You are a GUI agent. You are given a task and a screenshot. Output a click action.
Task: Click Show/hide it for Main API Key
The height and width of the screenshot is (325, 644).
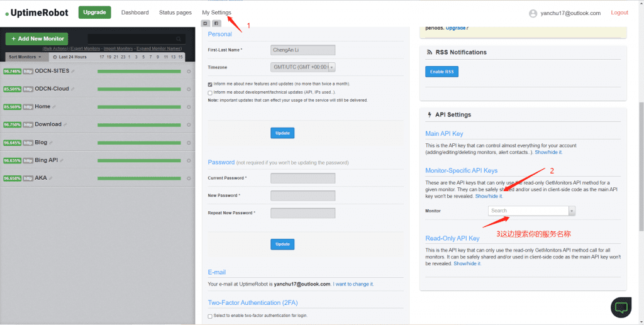[548, 152]
